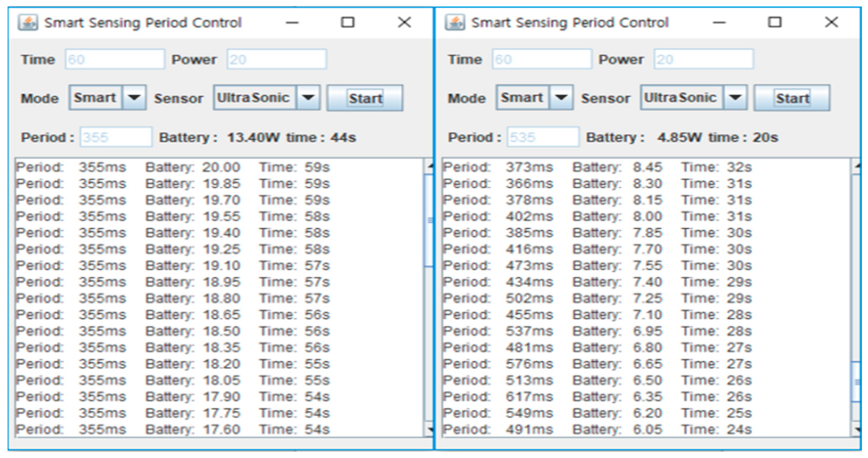The height and width of the screenshot is (458, 868).
Task: Click Start button in right window
Action: click(792, 98)
